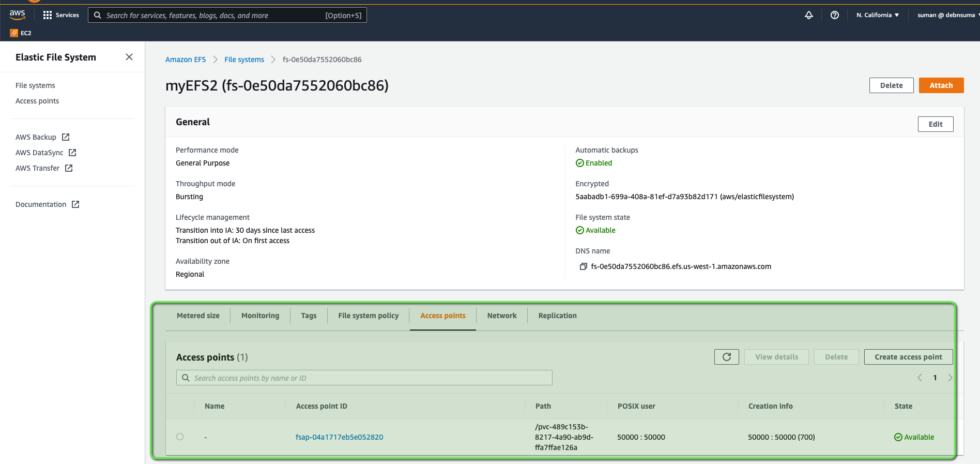Open the suman @ debnsuma account menu

click(948, 15)
